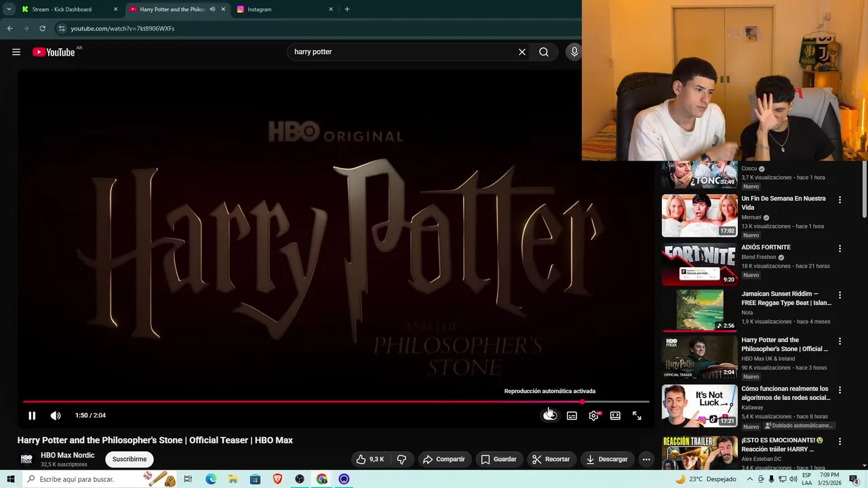Open HBO Max UK & Ireland teaser thumbnail

tap(699, 357)
